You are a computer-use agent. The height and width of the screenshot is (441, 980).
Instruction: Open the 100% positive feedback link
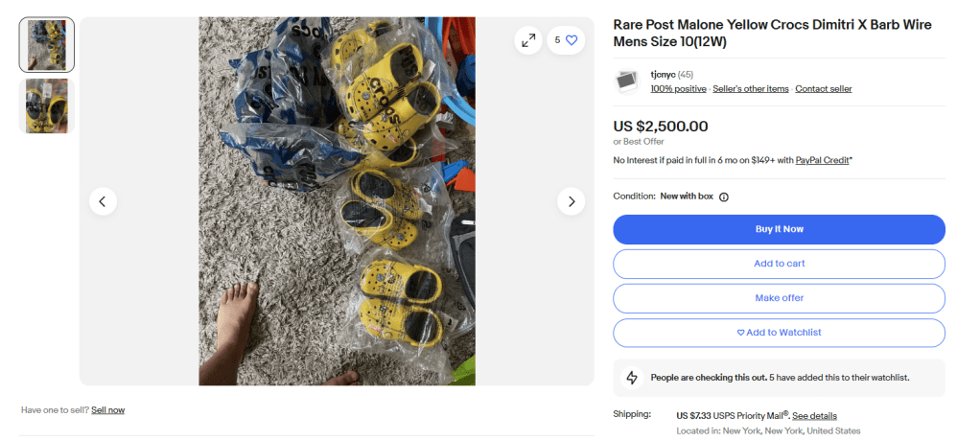679,89
